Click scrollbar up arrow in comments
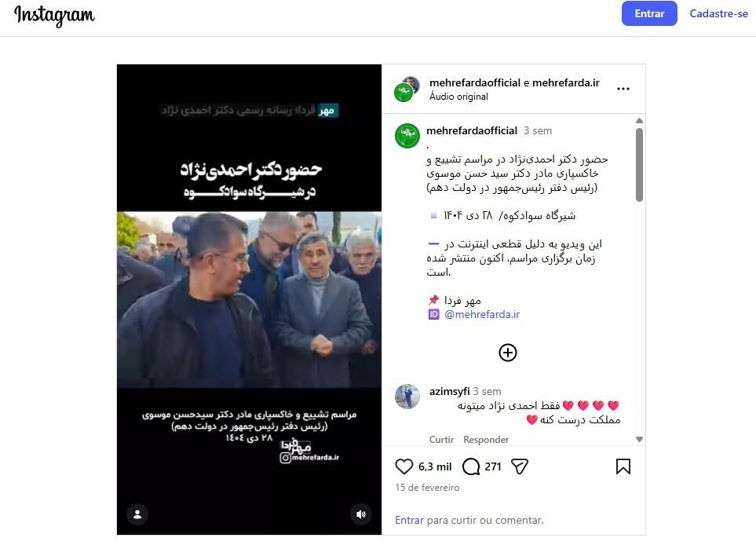This screenshot has width=756, height=556. pos(639,121)
